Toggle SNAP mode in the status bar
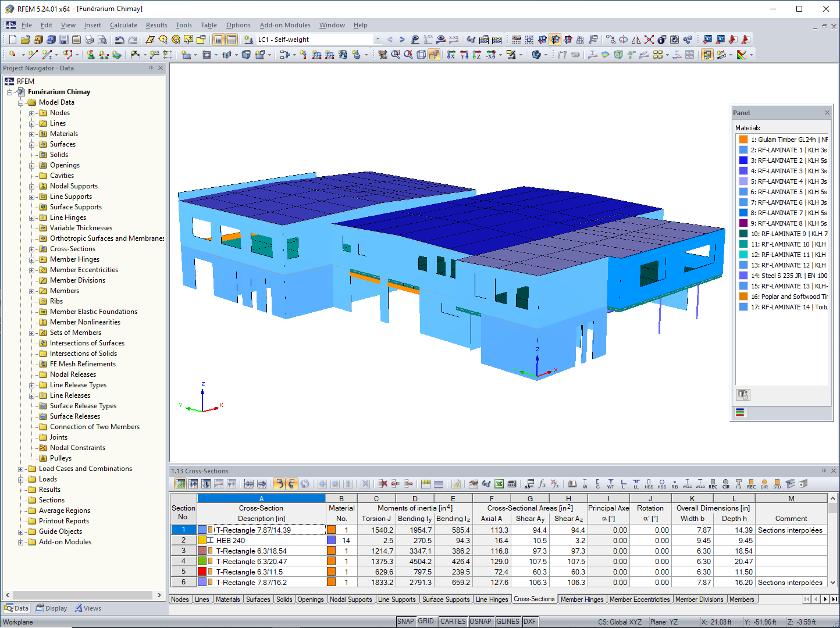The width and height of the screenshot is (840, 628). tap(405, 621)
